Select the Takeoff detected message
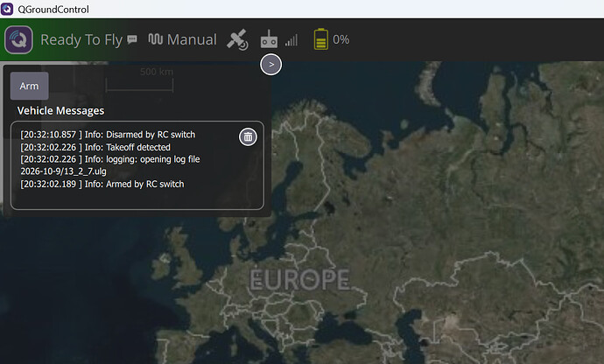This screenshot has width=604, height=364. pos(95,147)
